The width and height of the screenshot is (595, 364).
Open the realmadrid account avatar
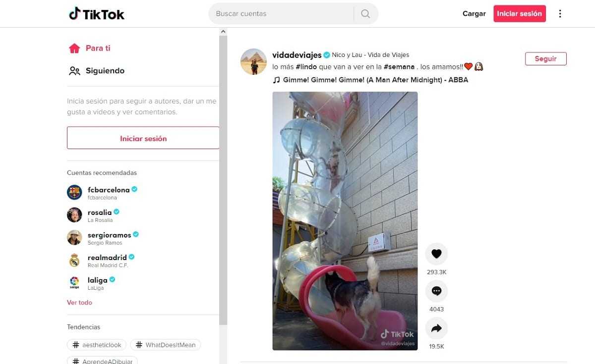(74, 260)
